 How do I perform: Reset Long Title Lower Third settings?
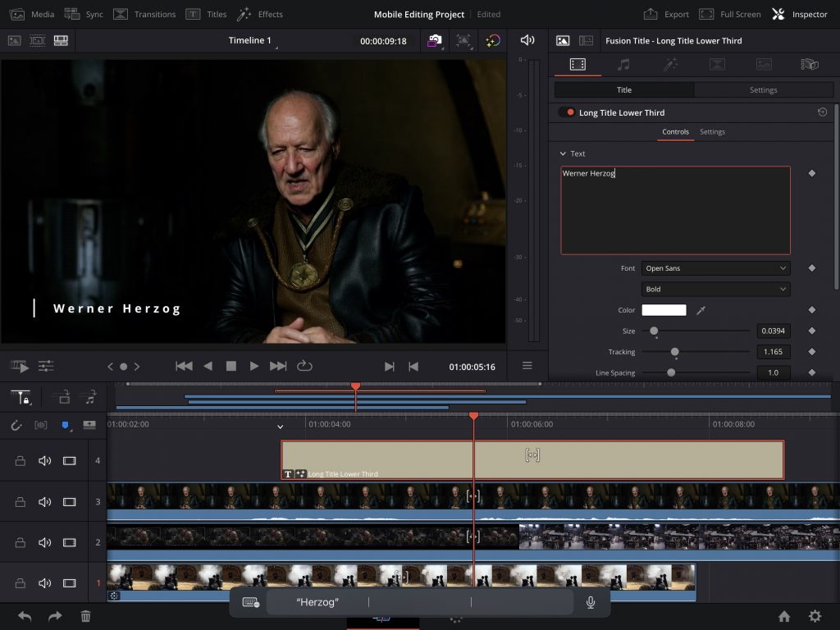click(x=822, y=112)
